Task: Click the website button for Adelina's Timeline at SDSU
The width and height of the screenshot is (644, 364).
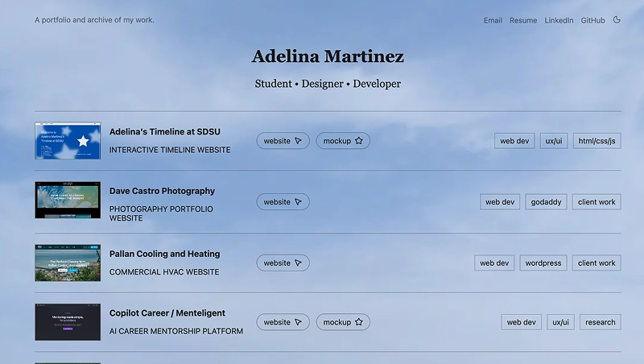Action: click(283, 141)
